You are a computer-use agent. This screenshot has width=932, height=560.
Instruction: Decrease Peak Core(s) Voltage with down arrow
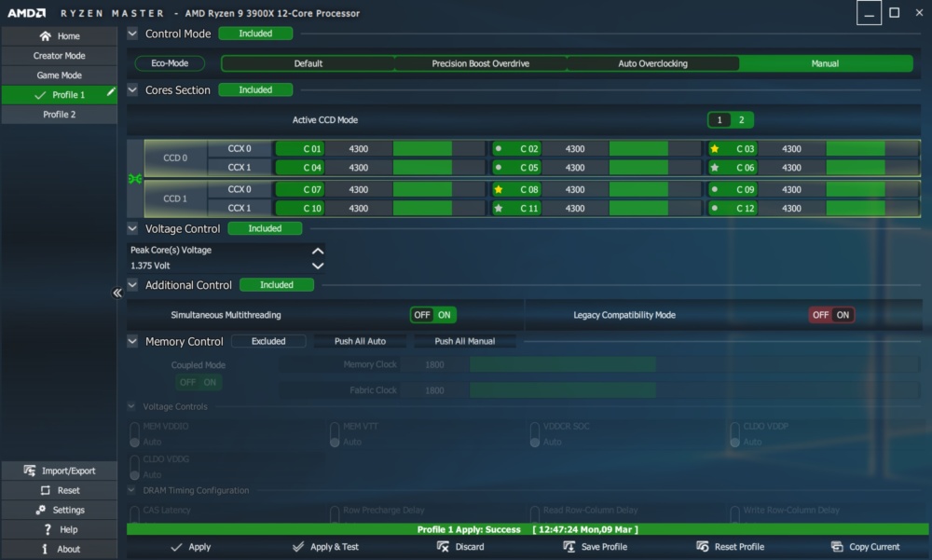318,266
